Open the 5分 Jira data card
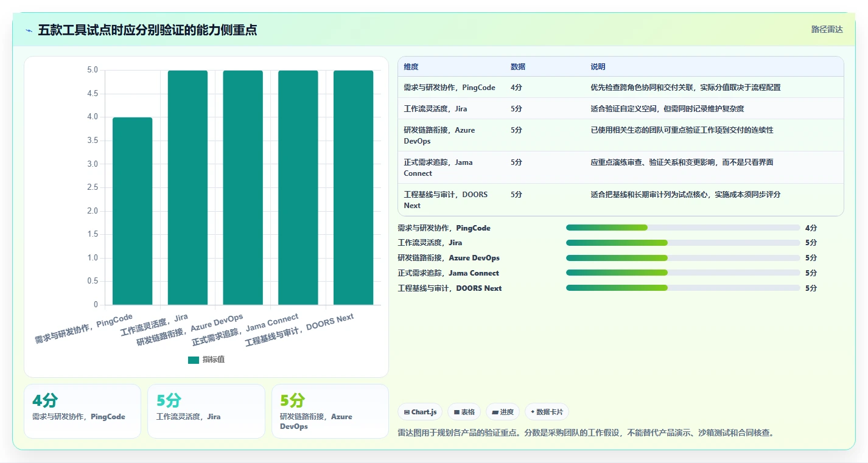This screenshot has height=463, width=868. (206, 411)
